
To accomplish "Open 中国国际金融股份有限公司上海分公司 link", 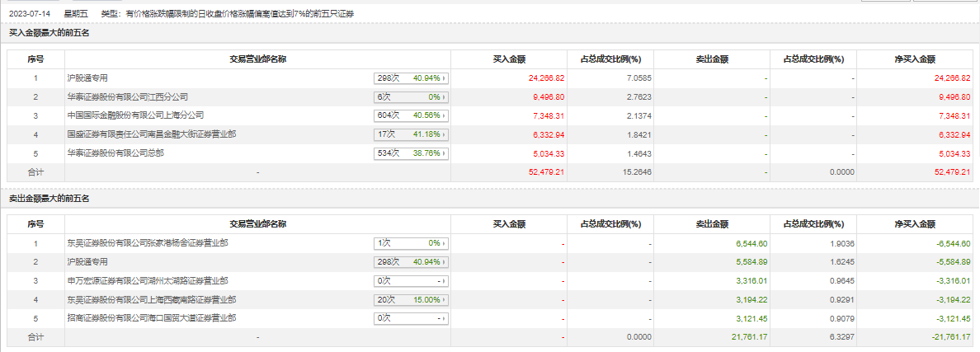I will coord(135,115).
